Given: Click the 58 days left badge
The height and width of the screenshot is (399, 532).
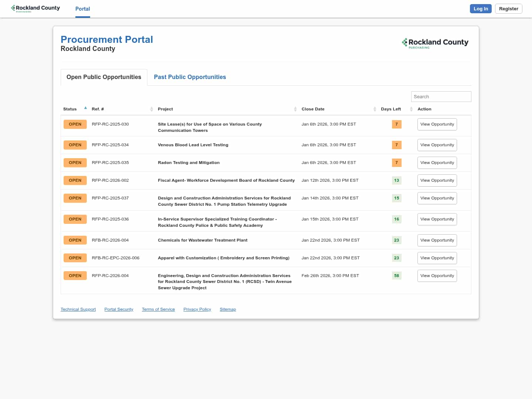Looking at the screenshot, I should 396,276.
